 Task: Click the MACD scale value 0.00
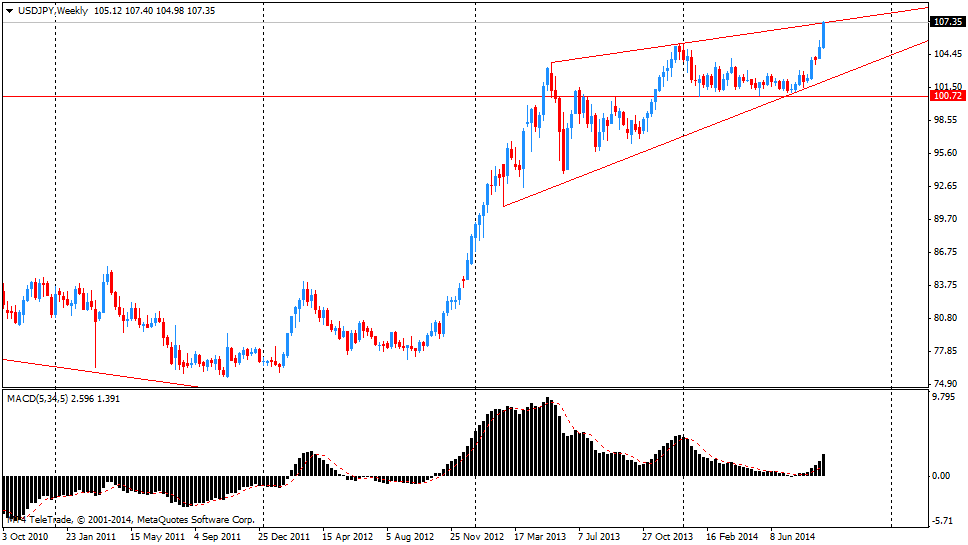pyautogui.click(x=941, y=476)
